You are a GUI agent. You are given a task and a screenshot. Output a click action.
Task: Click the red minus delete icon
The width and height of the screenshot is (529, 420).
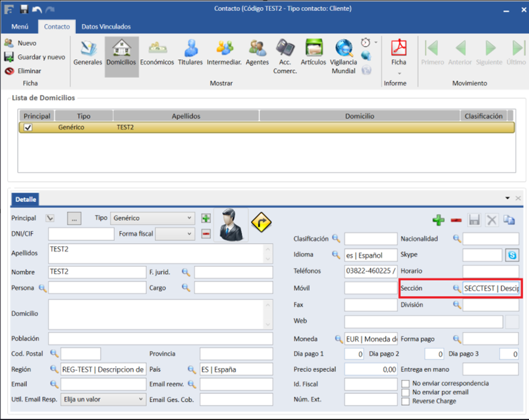tap(456, 220)
